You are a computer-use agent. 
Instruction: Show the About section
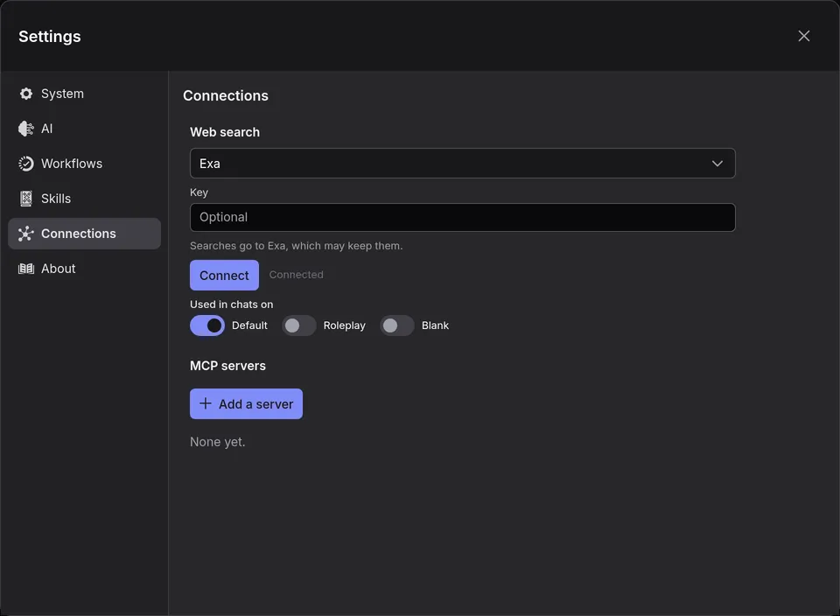(84, 269)
